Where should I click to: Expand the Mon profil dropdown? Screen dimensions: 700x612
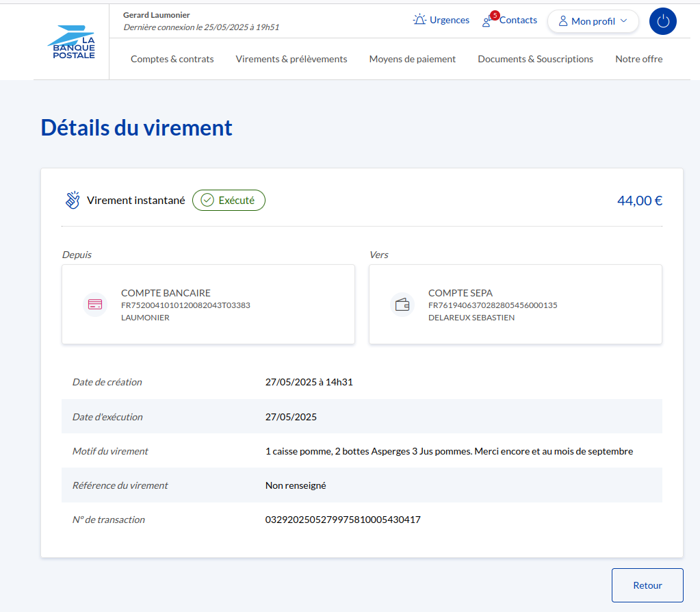click(593, 21)
